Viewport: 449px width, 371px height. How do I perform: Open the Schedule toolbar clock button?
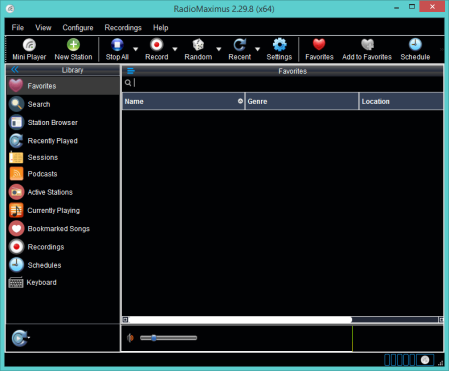tap(415, 49)
